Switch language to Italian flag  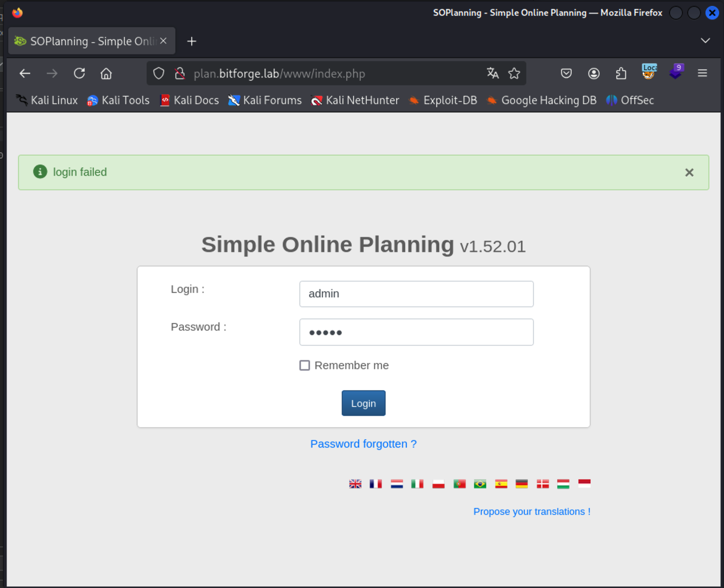pos(417,484)
